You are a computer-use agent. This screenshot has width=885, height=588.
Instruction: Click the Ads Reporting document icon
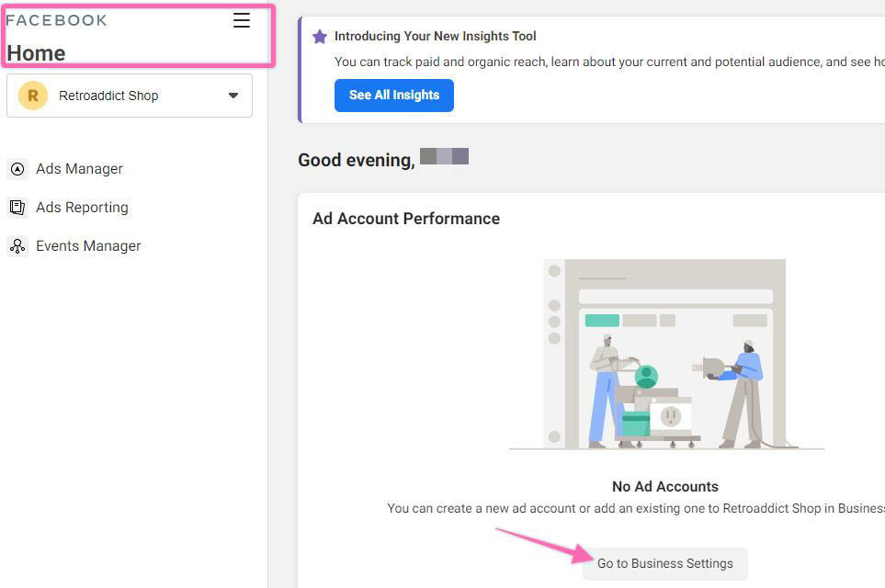(17, 208)
